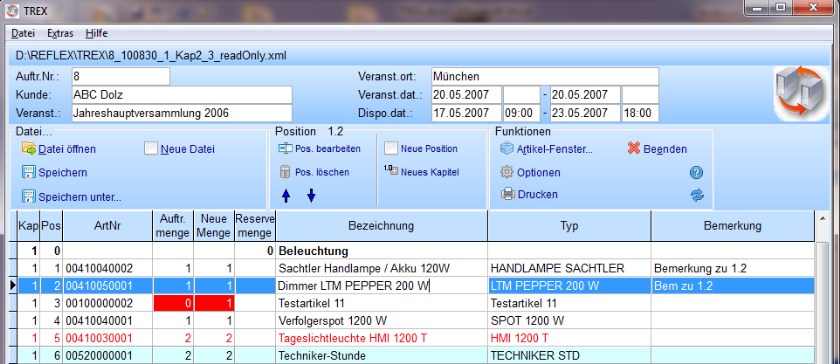Add a new position via Neue Position

pyautogui.click(x=421, y=148)
